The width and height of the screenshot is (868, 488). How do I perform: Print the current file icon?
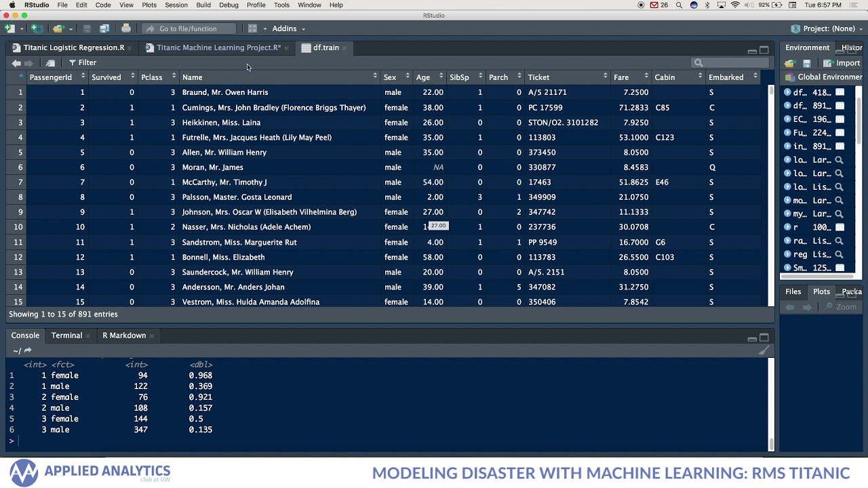[126, 28]
